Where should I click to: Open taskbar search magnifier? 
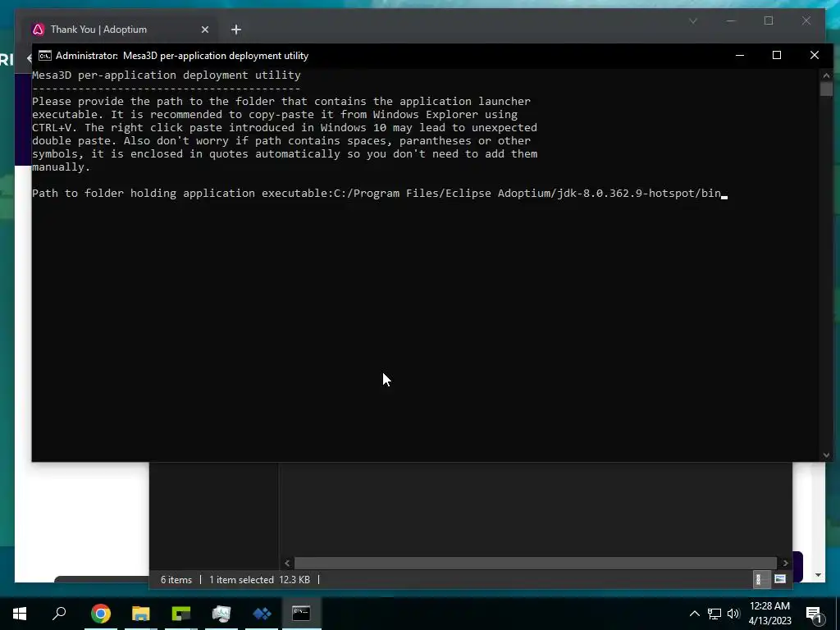(x=59, y=614)
